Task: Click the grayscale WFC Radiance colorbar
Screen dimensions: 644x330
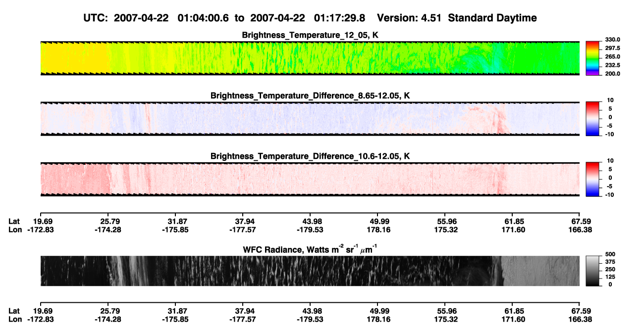Action: 592,271
